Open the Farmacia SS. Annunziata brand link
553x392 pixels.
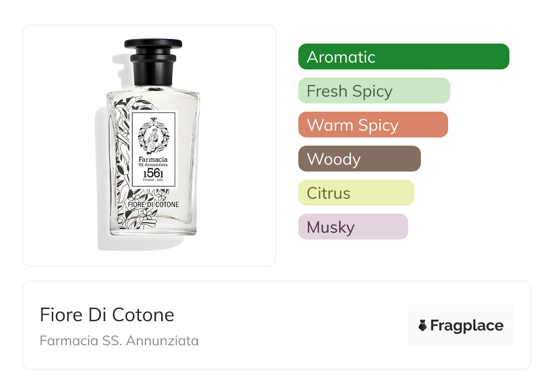[119, 341]
